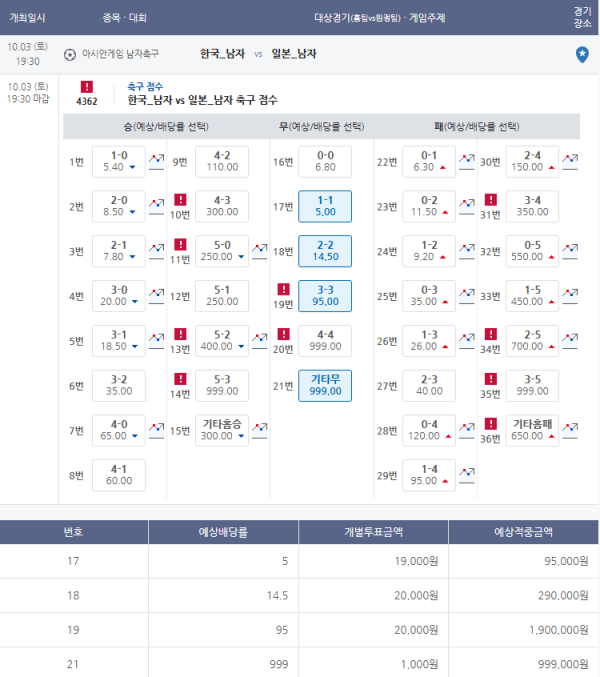
Task: Select the 5-3 score at 999.00
Action: [222, 386]
